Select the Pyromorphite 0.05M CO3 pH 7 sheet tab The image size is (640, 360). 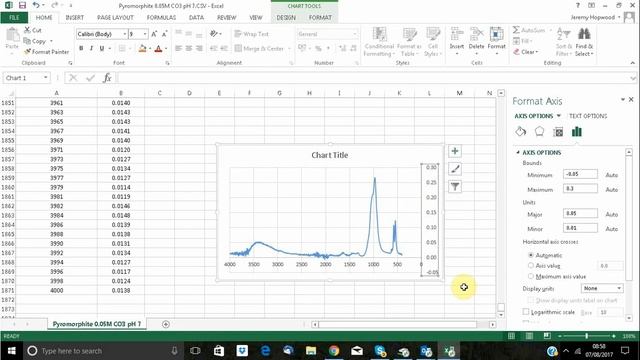tap(97, 324)
